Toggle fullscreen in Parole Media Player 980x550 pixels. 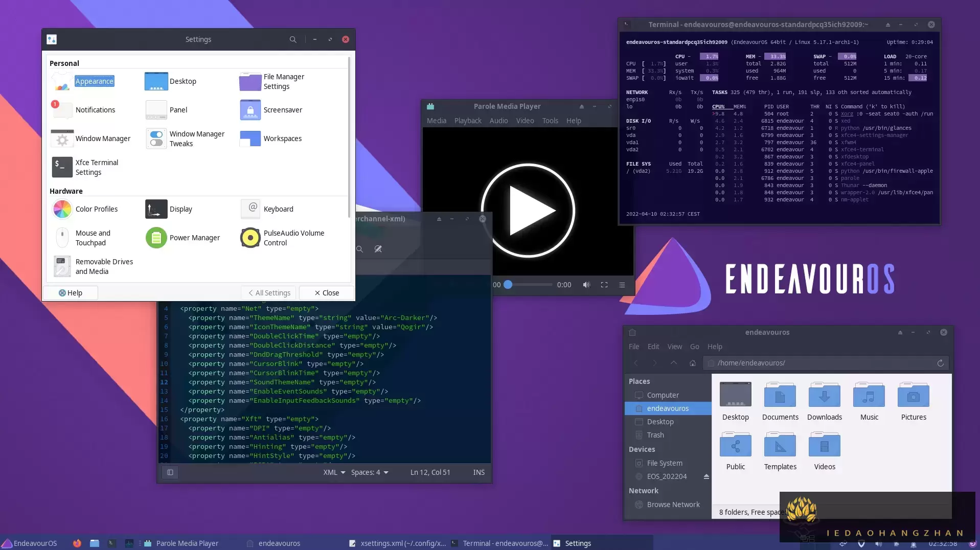click(x=604, y=285)
